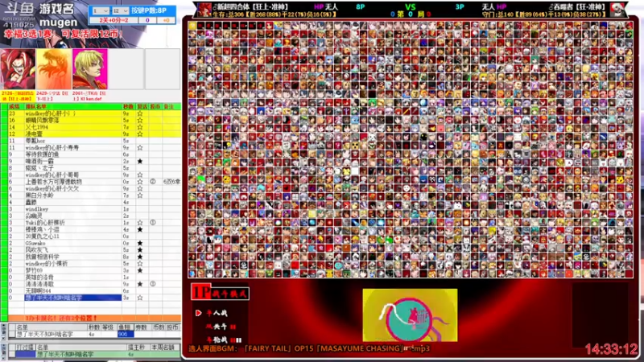Click the '成绩' column header
The width and height of the screenshot is (644, 362).
coord(14,106)
